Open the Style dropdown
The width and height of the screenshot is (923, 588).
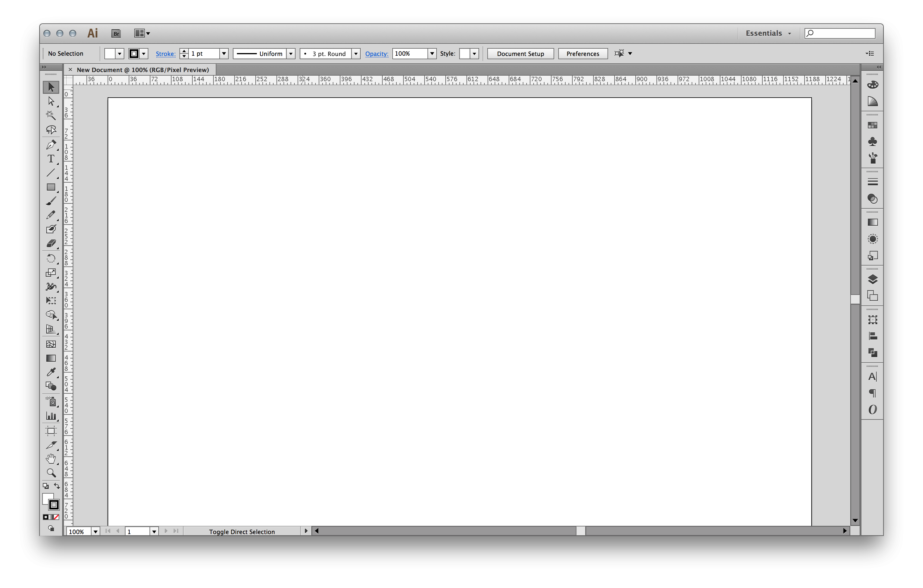pos(474,54)
